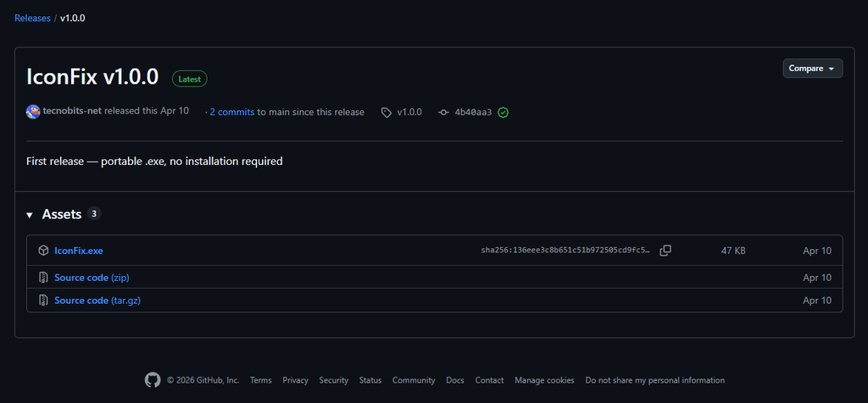The height and width of the screenshot is (403, 868).
Task: Download IconFix.exe
Action: [x=79, y=251]
